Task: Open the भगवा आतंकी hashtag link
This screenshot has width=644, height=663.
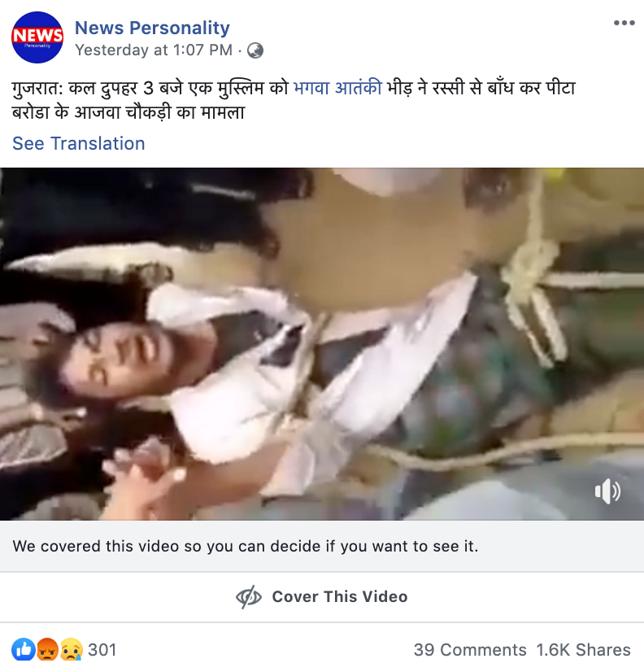Action: (337, 88)
